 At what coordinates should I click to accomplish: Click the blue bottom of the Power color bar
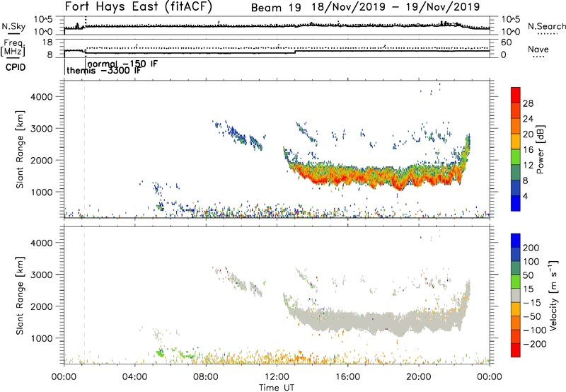point(516,203)
